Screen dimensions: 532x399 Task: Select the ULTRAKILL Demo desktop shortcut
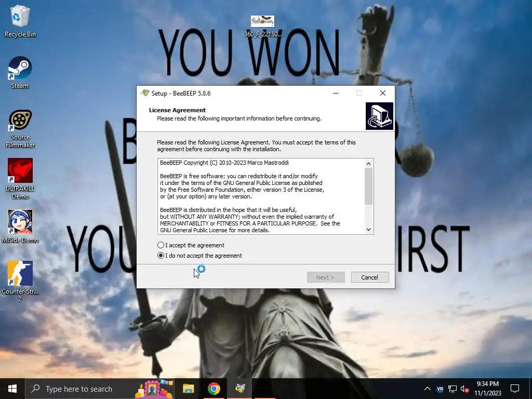point(20,179)
